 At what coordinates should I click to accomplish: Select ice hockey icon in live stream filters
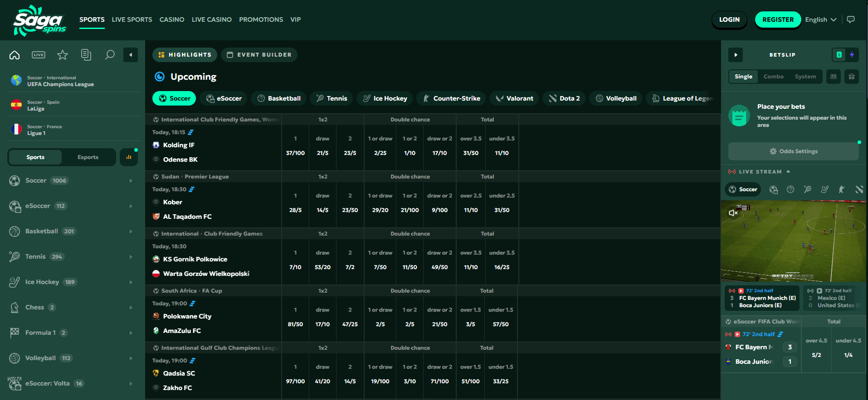pyautogui.click(x=825, y=189)
